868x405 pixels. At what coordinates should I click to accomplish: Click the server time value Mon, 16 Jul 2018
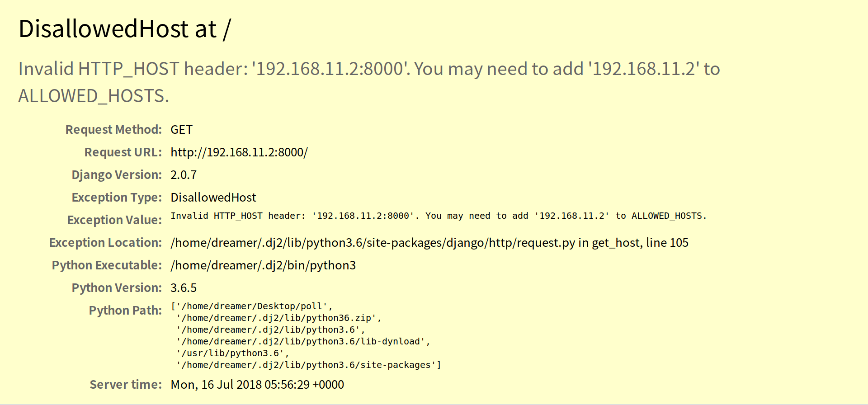click(257, 385)
